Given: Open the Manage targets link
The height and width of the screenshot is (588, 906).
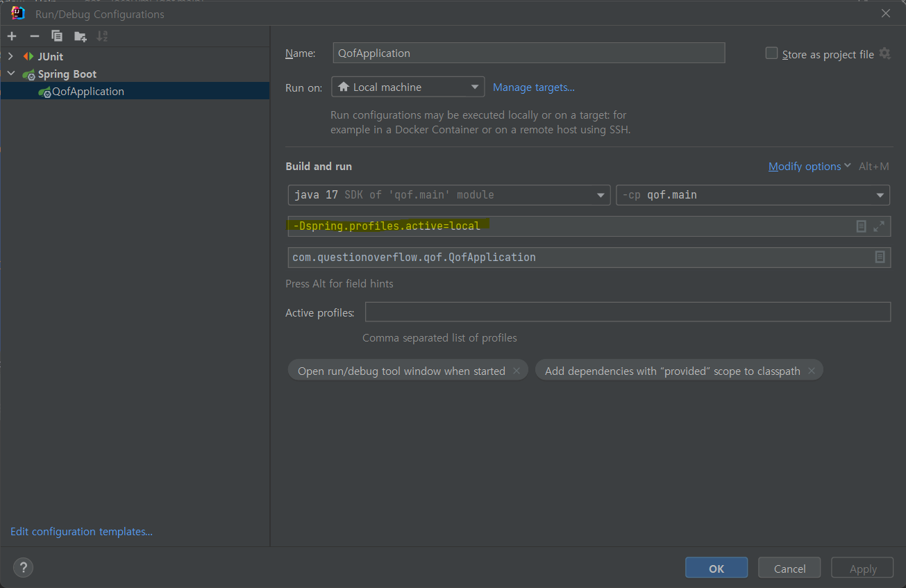Looking at the screenshot, I should [x=534, y=87].
